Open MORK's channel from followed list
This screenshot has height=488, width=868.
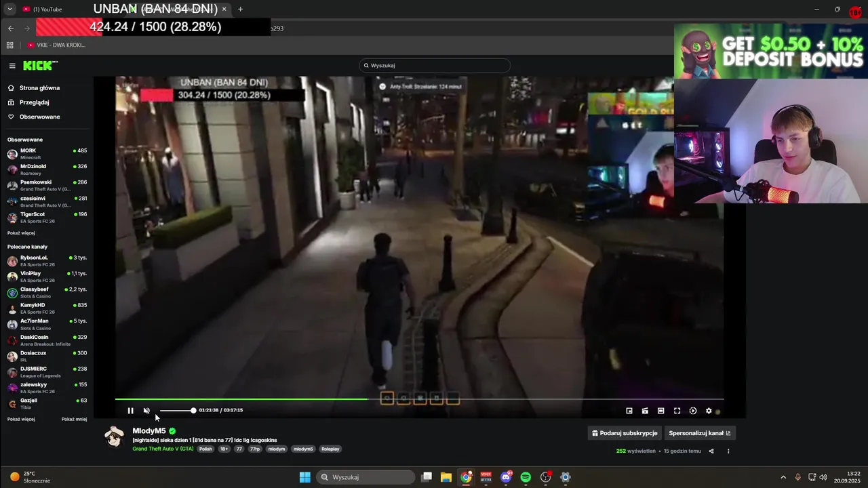click(x=47, y=154)
